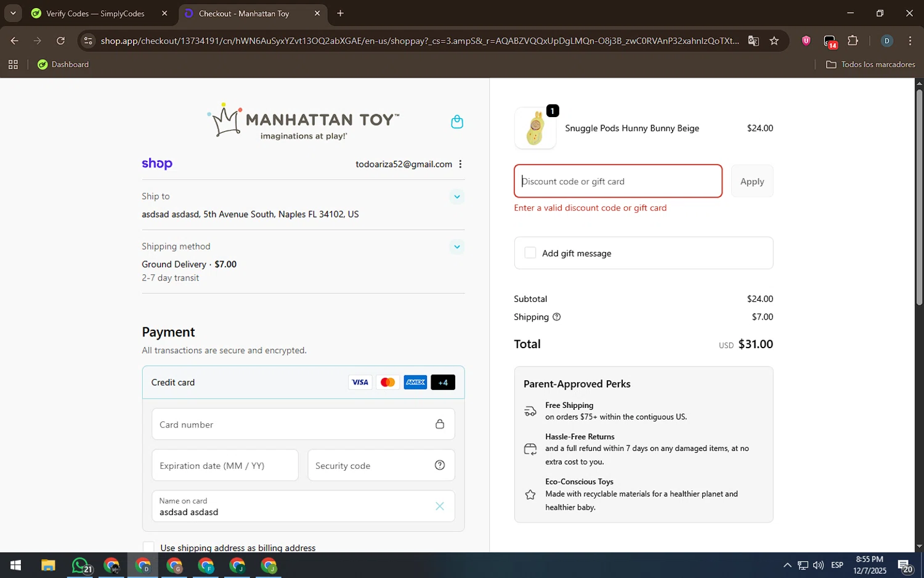Open the Chrome profile D avatar
This screenshot has height=578, width=924.
point(887,41)
